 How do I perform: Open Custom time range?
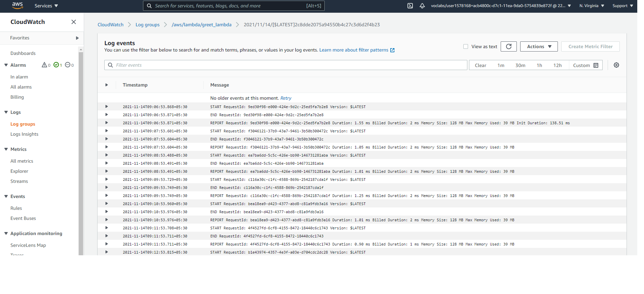click(x=585, y=65)
